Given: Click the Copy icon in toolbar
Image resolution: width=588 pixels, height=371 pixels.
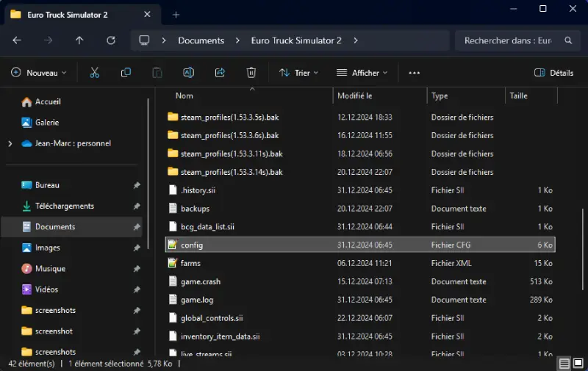Looking at the screenshot, I should pos(126,73).
